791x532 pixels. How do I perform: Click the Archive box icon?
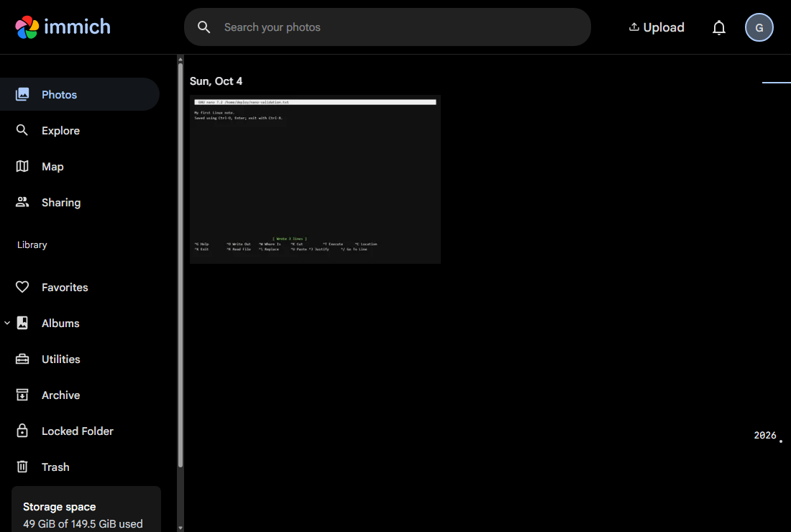pyautogui.click(x=22, y=395)
